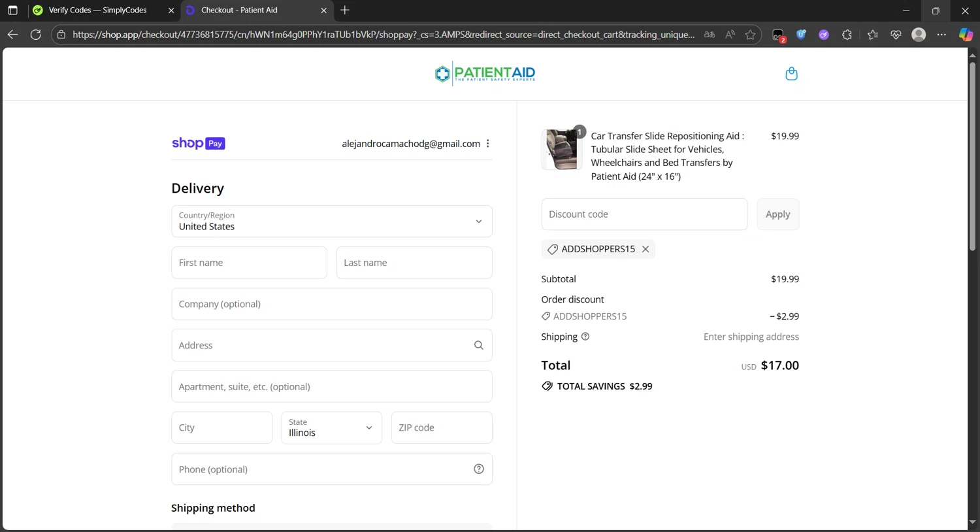This screenshot has height=532, width=980.
Task: Click the Car Transfer Slide product title
Action: click(668, 156)
